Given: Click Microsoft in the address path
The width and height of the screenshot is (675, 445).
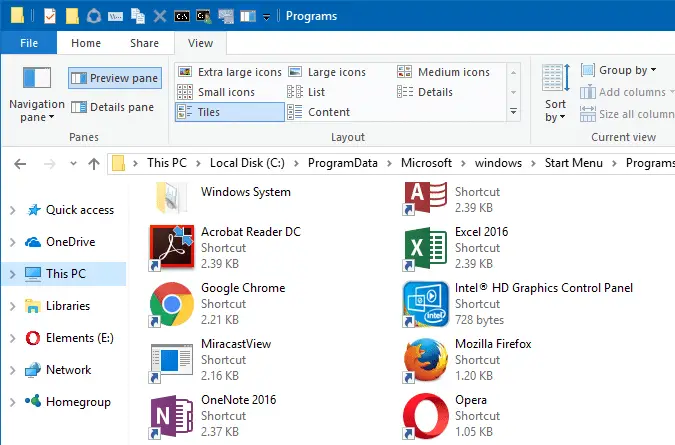Looking at the screenshot, I should 426,163.
